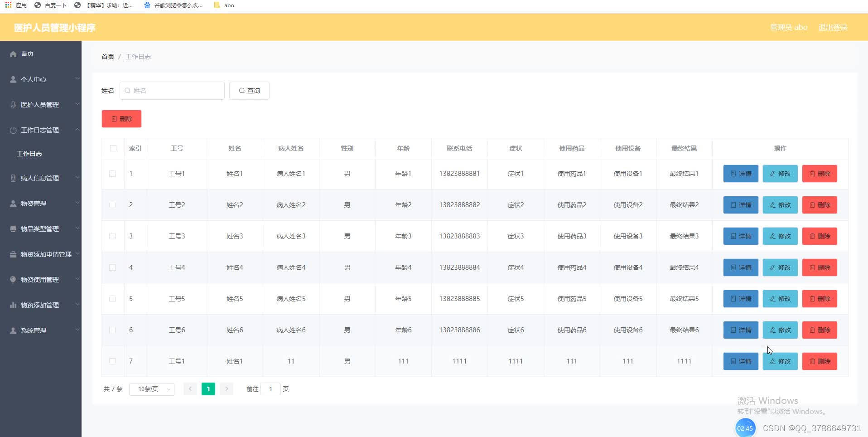Click 删除 for row 工号3
The width and height of the screenshot is (868, 437).
click(820, 236)
